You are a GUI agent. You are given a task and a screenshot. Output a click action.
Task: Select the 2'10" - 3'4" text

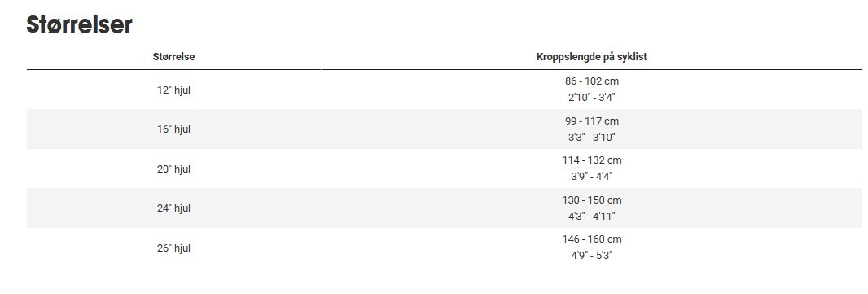pyautogui.click(x=592, y=98)
